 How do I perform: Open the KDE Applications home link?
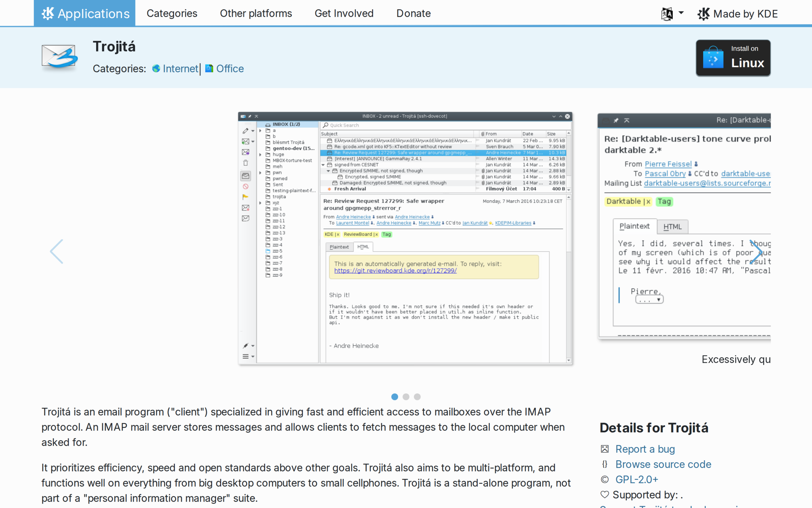pos(85,13)
